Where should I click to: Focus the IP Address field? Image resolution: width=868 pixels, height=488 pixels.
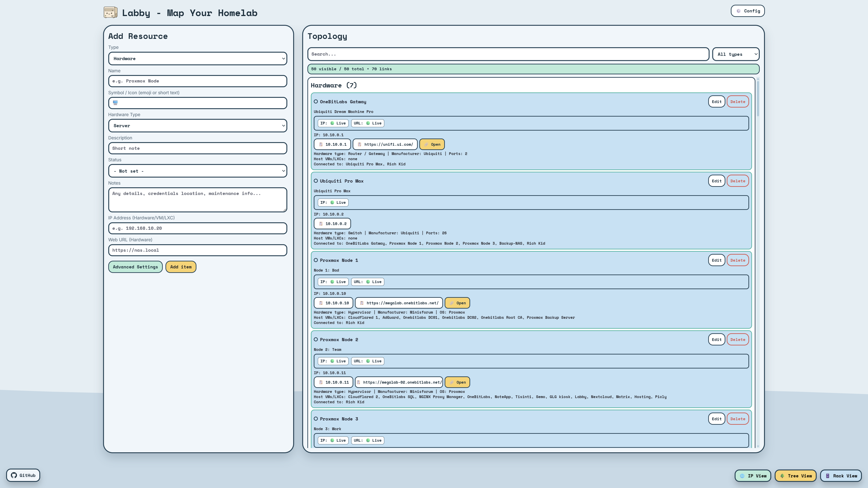(x=198, y=228)
